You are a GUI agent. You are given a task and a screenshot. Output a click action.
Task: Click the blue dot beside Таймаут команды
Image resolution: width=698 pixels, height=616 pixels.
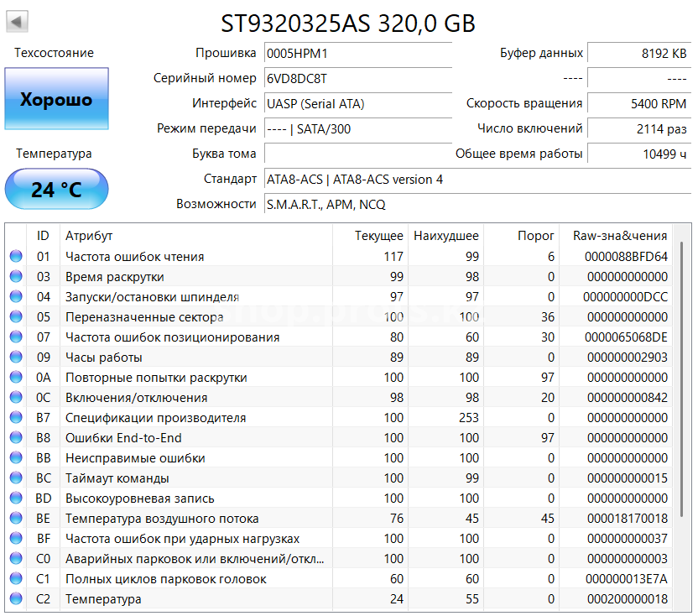[x=14, y=478]
